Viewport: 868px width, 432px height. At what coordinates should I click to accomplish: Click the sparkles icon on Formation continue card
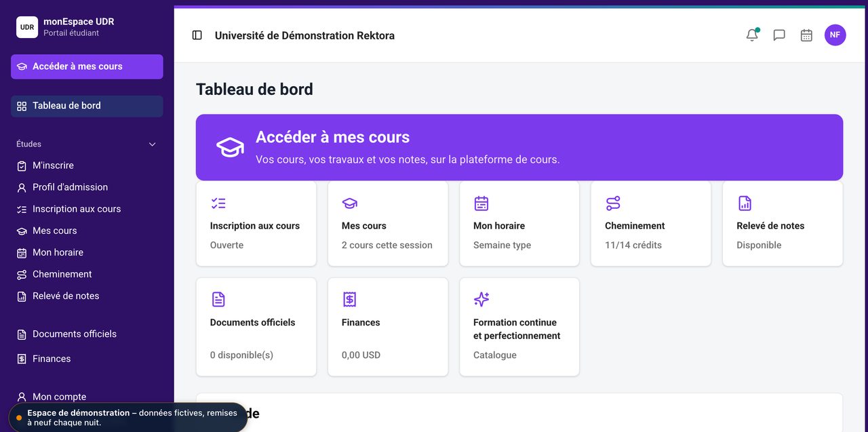(481, 299)
